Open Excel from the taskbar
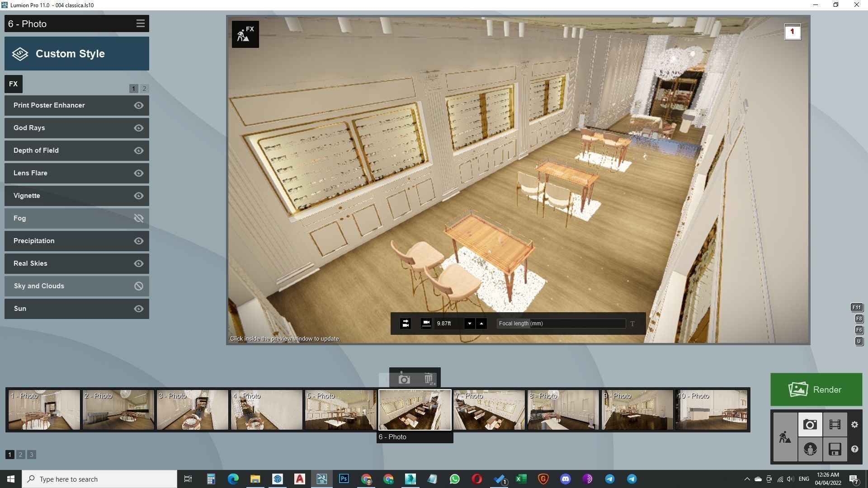Viewport: 868px width, 488px height. pos(521,479)
